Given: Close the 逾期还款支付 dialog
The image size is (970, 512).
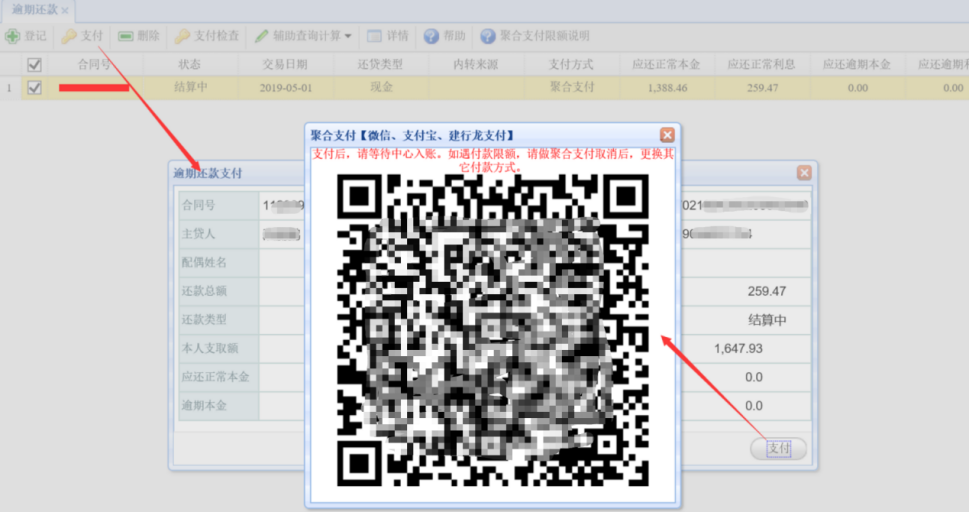Looking at the screenshot, I should [804, 173].
